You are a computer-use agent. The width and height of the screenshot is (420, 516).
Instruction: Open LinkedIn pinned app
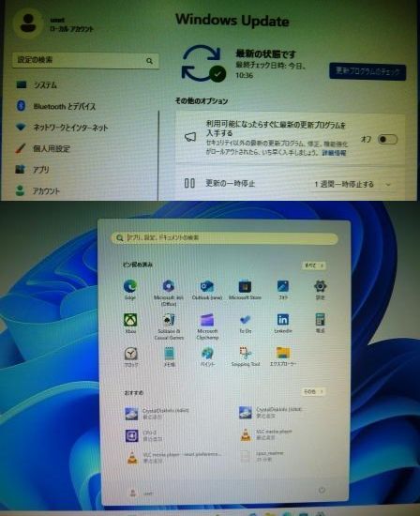283,323
